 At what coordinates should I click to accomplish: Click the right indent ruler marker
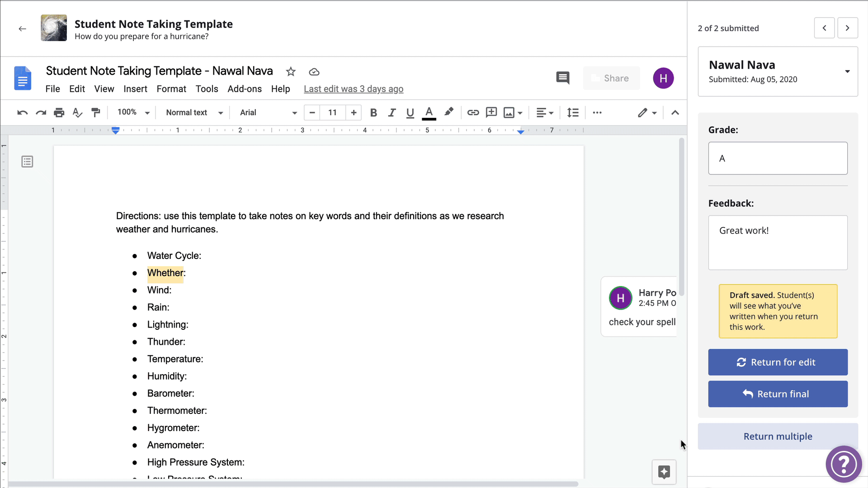(521, 131)
